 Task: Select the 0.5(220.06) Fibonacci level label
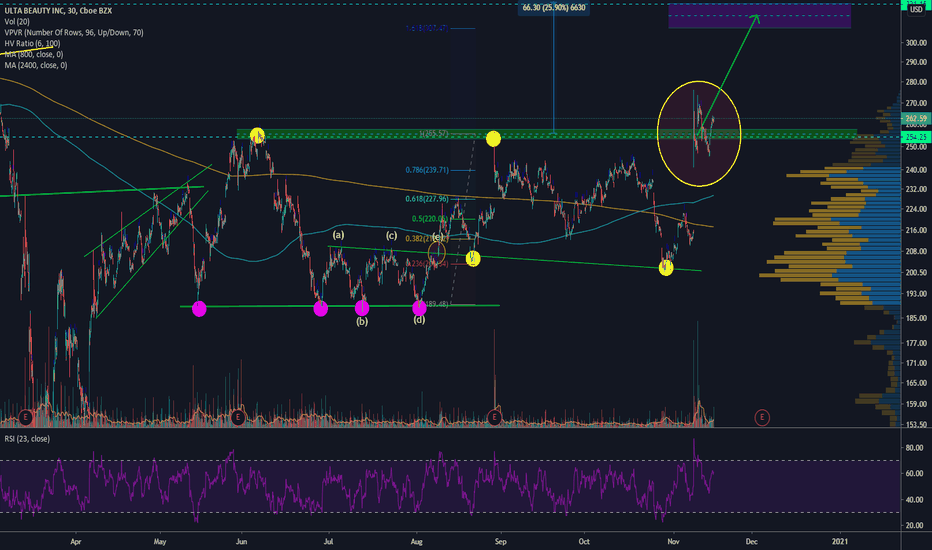[x=430, y=219]
